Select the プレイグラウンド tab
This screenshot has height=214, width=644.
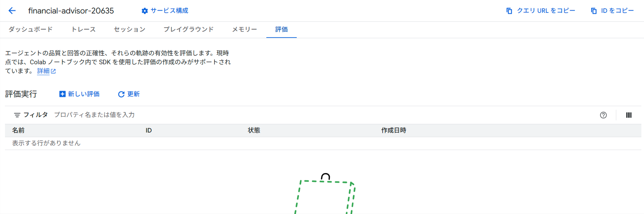[x=189, y=29]
